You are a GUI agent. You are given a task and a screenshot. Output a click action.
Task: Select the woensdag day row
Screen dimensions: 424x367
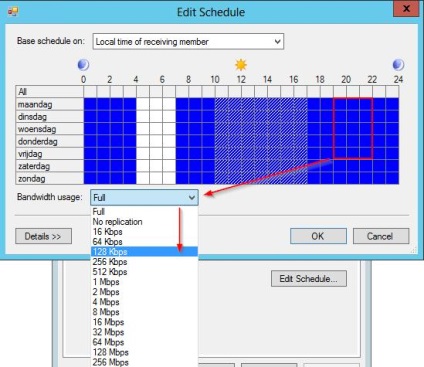point(49,129)
